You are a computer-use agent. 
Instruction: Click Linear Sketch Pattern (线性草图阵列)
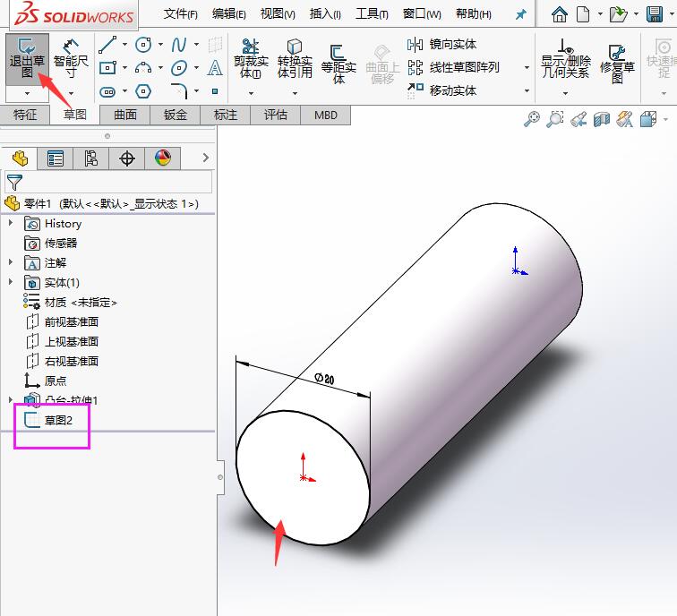(x=453, y=67)
